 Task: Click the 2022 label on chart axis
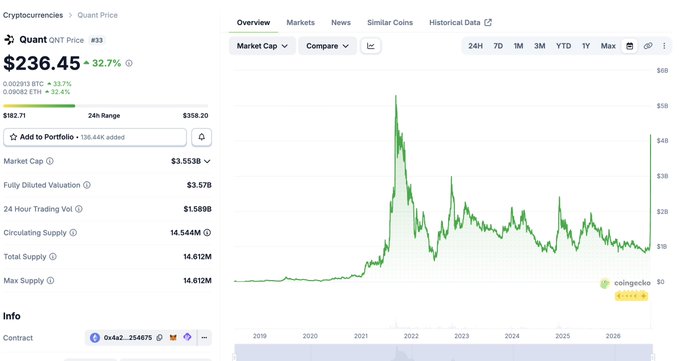point(411,336)
